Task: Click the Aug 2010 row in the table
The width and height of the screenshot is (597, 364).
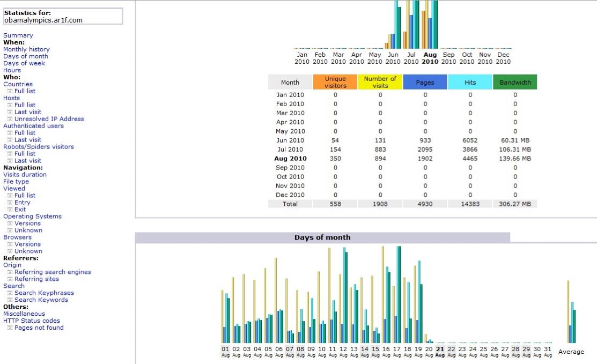Action: click(x=290, y=159)
